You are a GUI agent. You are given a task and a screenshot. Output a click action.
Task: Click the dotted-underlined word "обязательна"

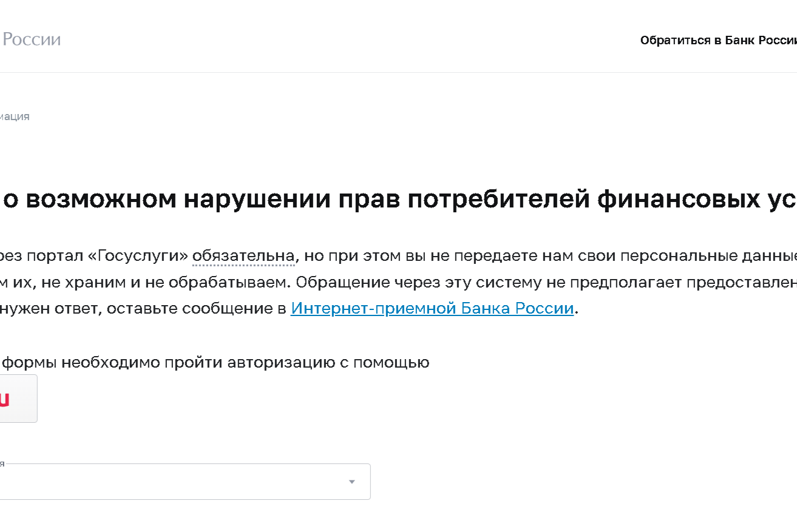243,255
